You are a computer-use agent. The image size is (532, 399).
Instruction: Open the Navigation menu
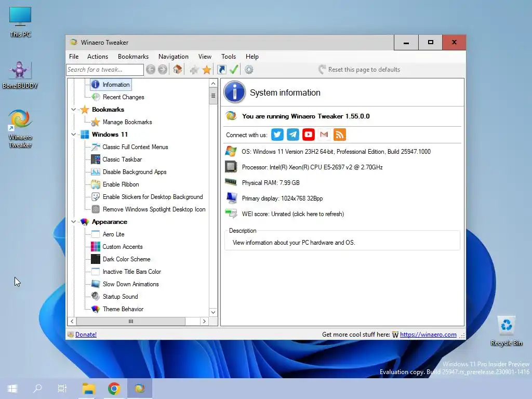(174, 57)
